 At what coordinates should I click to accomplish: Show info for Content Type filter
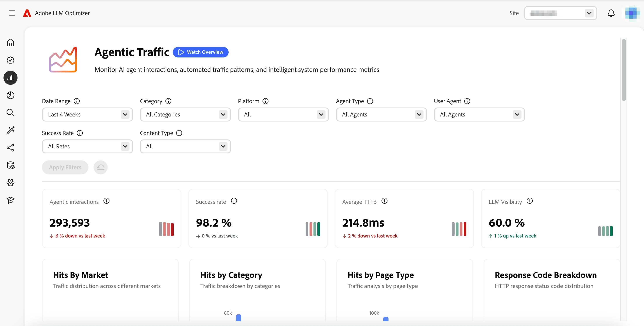(179, 133)
